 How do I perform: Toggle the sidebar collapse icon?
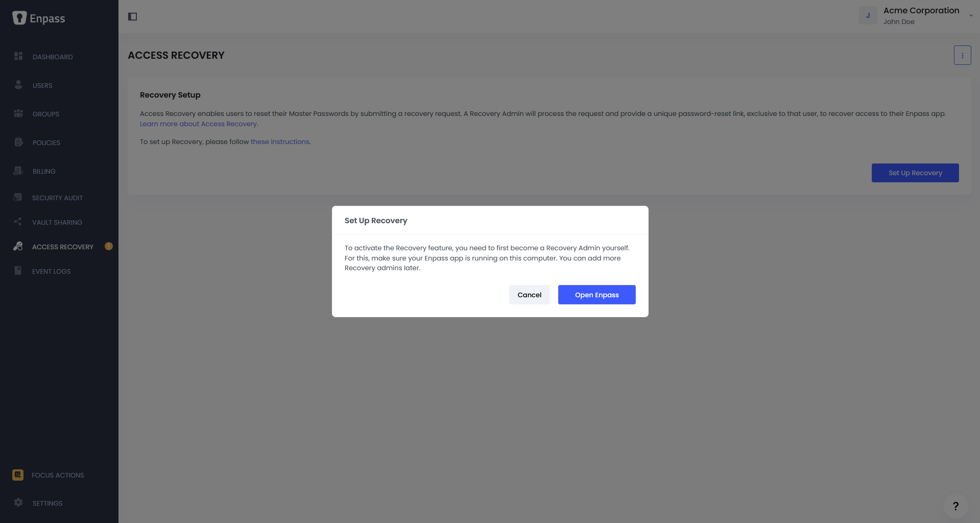click(133, 17)
